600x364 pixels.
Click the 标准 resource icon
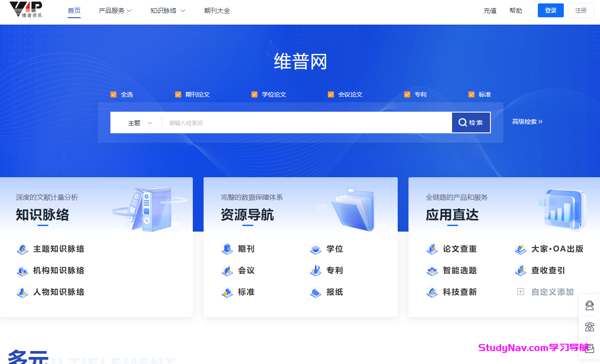(x=227, y=292)
